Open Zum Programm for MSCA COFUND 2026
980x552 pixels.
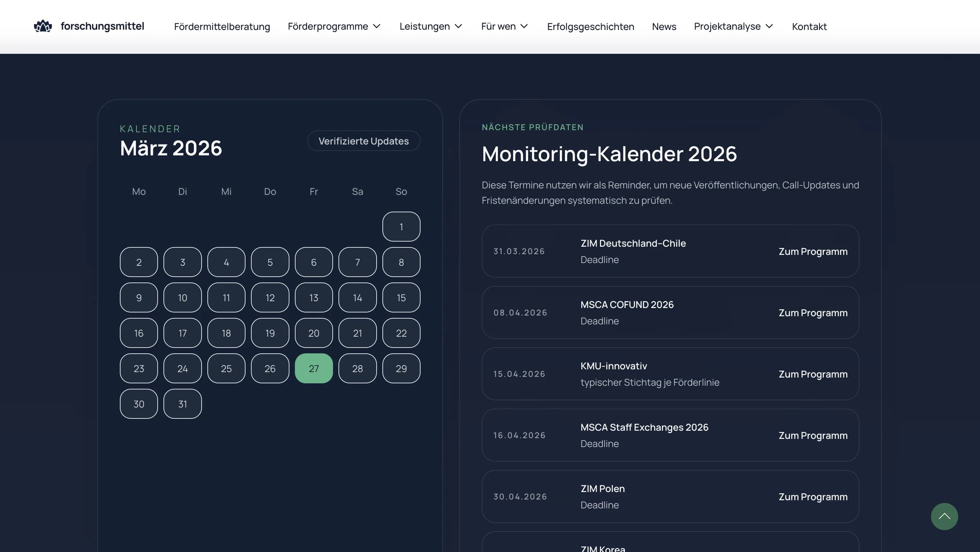[x=812, y=312]
